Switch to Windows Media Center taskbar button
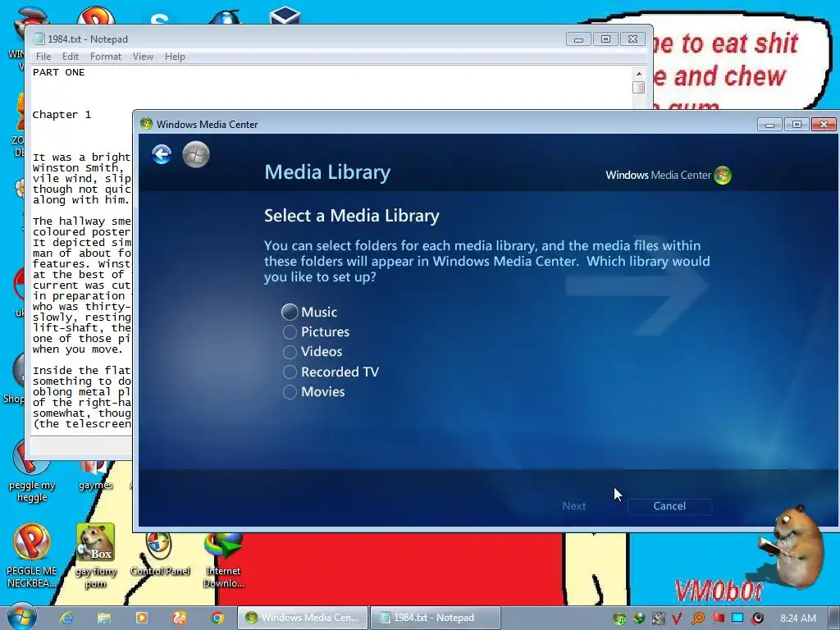This screenshot has height=630, width=840. tap(303, 618)
